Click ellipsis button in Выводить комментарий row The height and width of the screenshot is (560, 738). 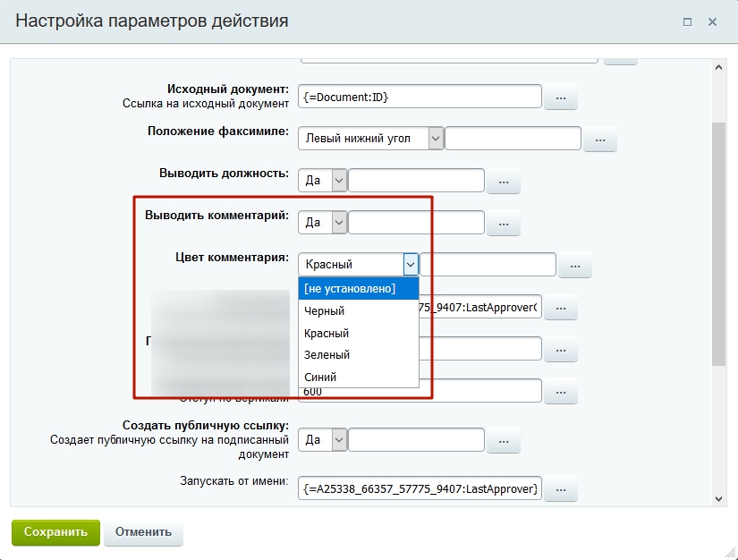click(503, 223)
